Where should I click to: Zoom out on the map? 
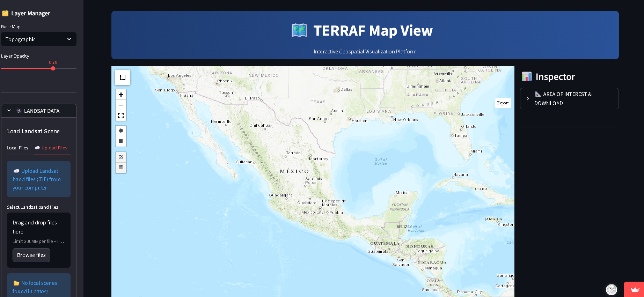pos(121,105)
